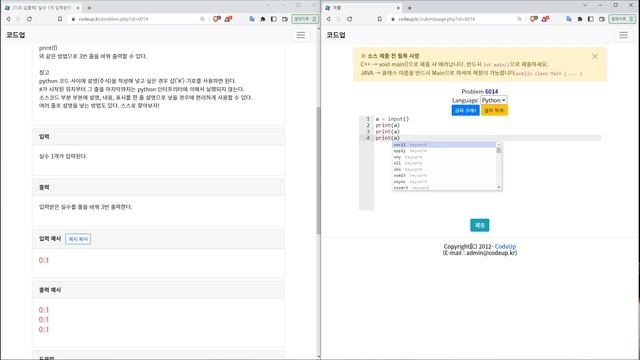Close the submit tab in the right window

pyautogui.click(x=398, y=7)
